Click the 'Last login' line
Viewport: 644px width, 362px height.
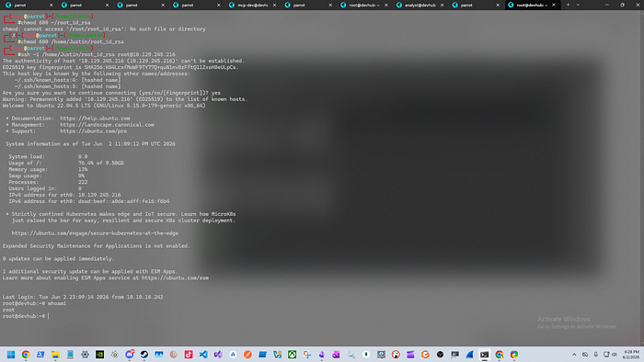[83, 297]
